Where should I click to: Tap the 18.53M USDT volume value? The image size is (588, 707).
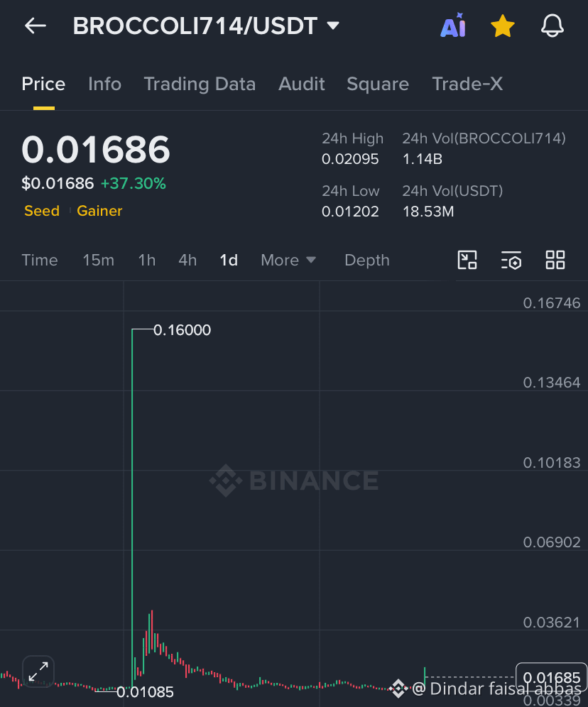pyautogui.click(x=428, y=212)
